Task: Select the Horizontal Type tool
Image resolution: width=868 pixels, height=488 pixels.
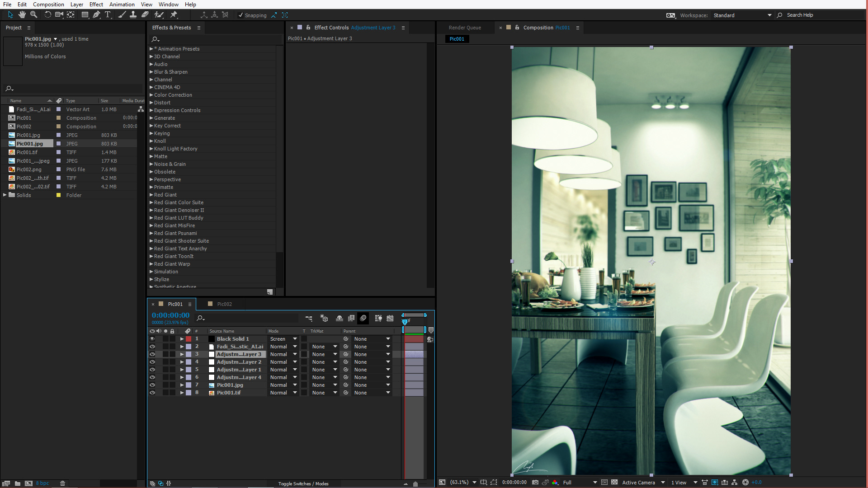Action: (x=108, y=15)
